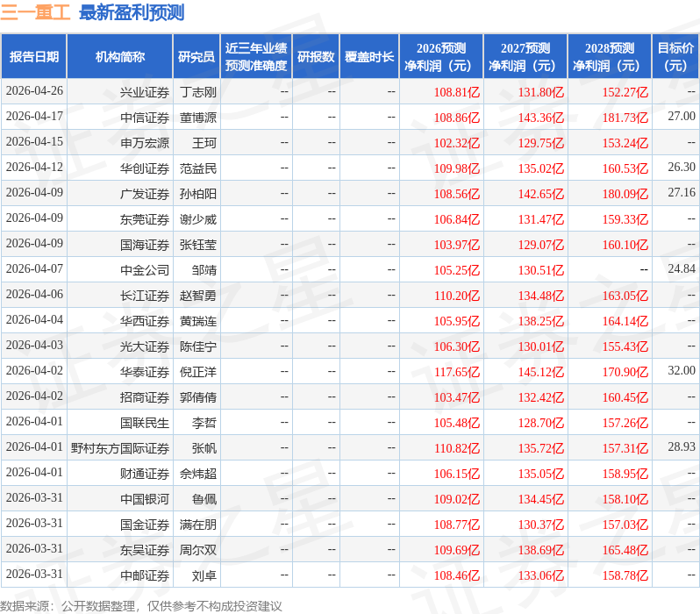700x614 pixels.
Task: Click the target price 28.93
Action: coord(682,447)
